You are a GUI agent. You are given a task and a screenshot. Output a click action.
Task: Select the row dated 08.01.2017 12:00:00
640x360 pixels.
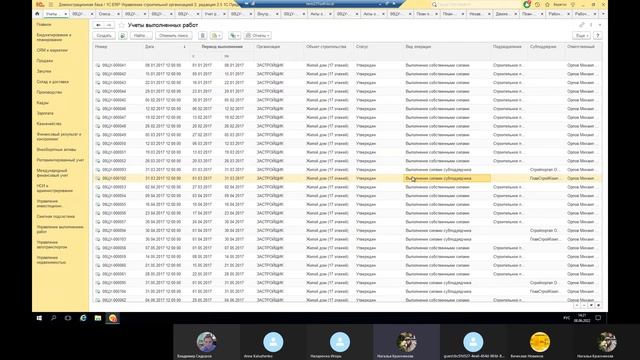pyautogui.click(x=347, y=65)
